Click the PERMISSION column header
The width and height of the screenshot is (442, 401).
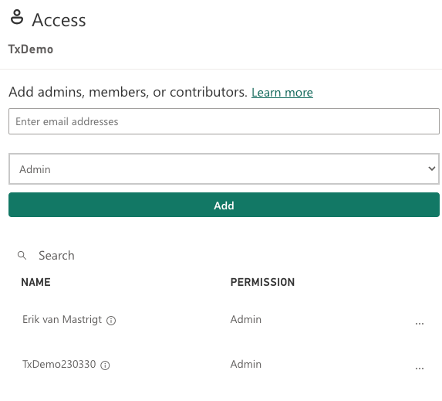click(x=263, y=282)
